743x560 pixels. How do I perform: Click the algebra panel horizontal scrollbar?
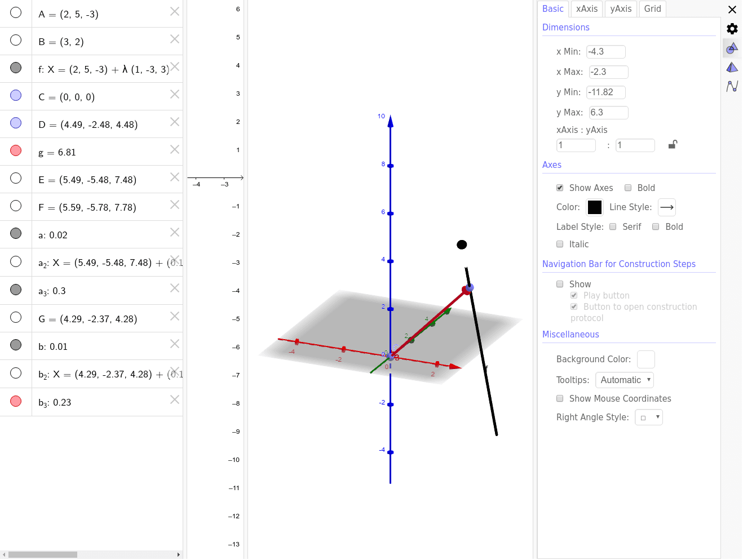pyautogui.click(x=43, y=554)
